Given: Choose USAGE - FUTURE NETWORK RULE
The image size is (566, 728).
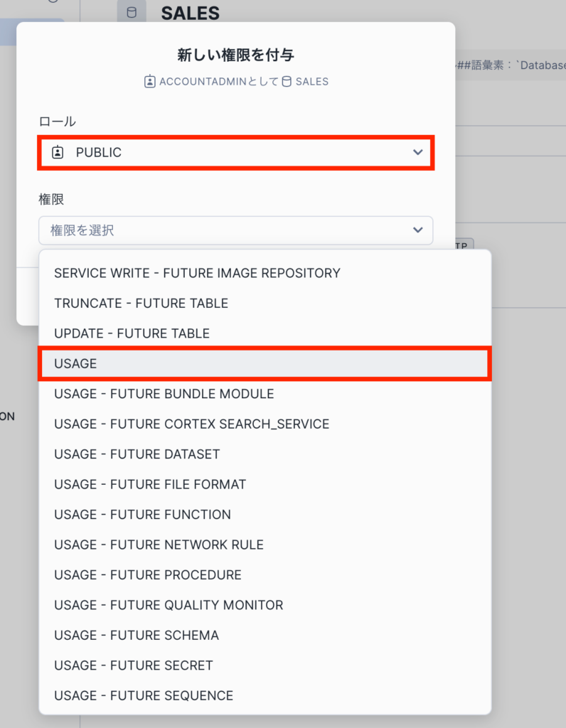Looking at the screenshot, I should point(159,545).
